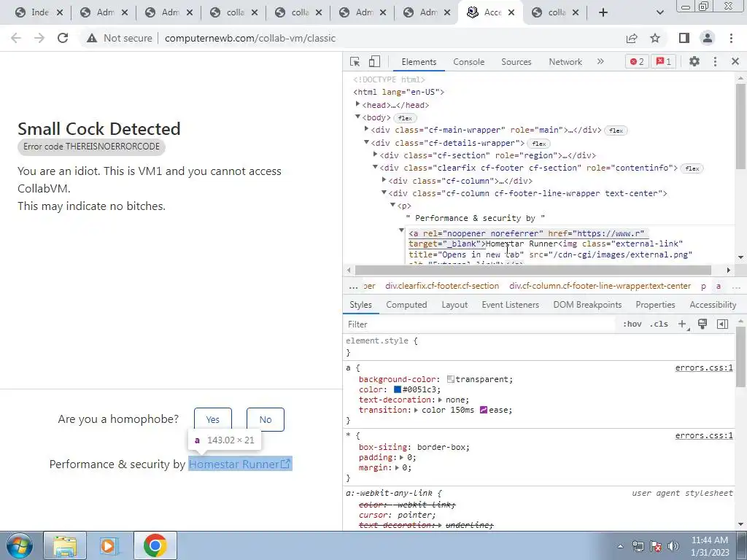Open the DOM Breakpoints tab
This screenshot has height=560, width=747.
click(x=587, y=305)
